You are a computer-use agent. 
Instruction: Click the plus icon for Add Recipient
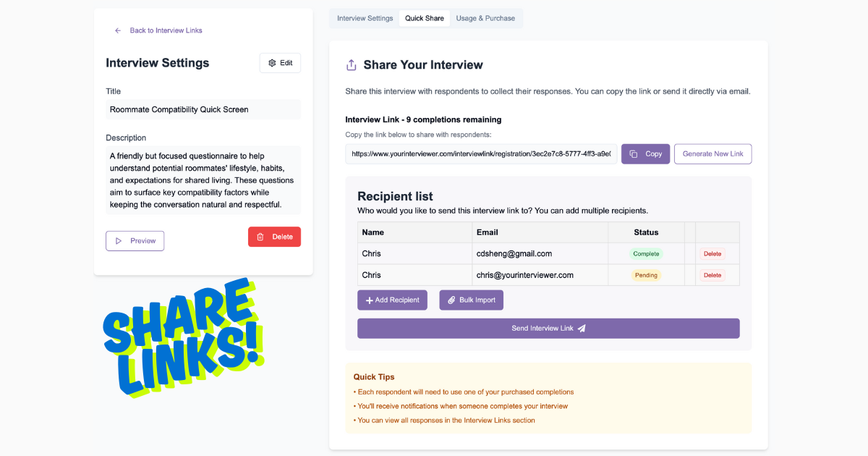[x=369, y=300]
